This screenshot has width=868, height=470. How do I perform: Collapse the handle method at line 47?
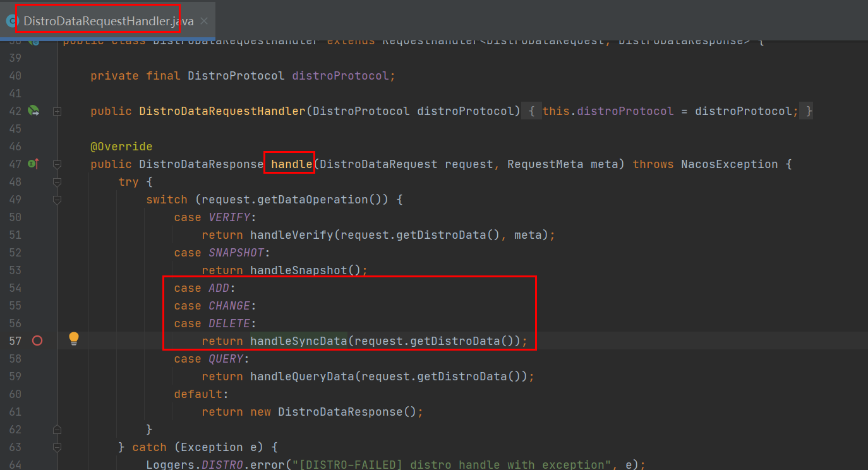click(x=57, y=164)
